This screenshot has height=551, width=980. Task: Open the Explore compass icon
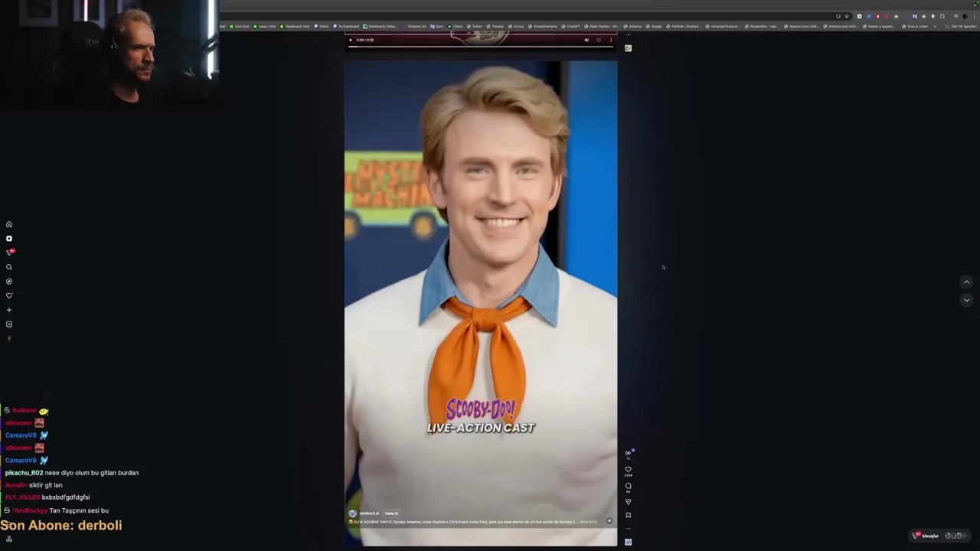(9, 282)
